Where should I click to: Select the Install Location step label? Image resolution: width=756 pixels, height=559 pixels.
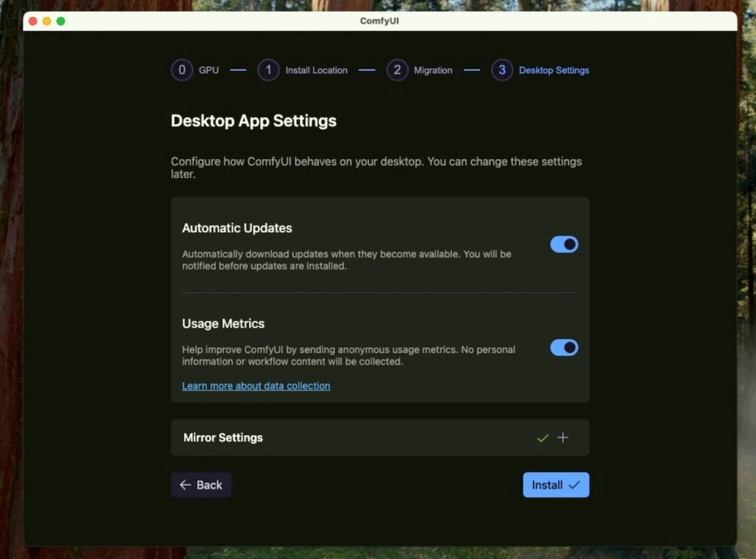316,69
